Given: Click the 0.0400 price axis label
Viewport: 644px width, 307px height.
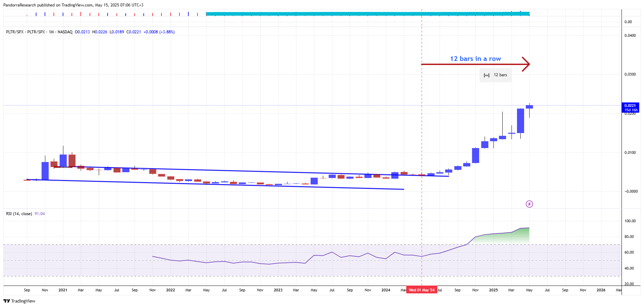Looking at the screenshot, I should (x=630, y=35).
